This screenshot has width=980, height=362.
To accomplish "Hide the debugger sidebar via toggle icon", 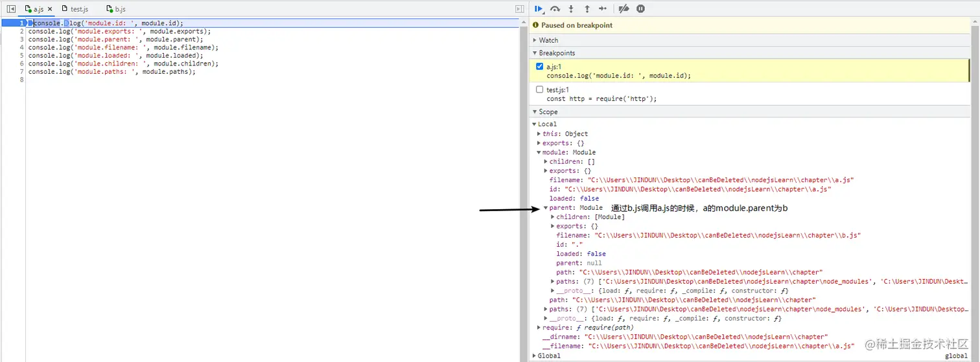I will 519,9.
